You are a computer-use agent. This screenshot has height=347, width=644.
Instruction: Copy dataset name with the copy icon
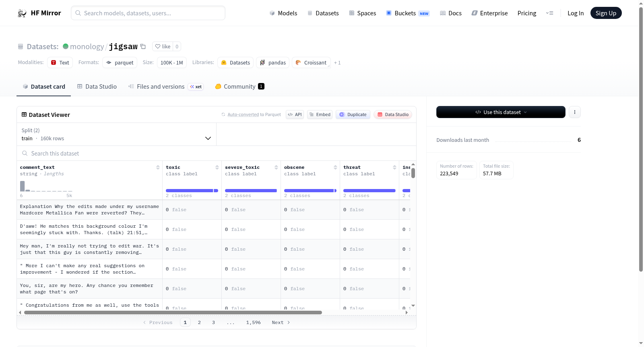click(x=143, y=46)
